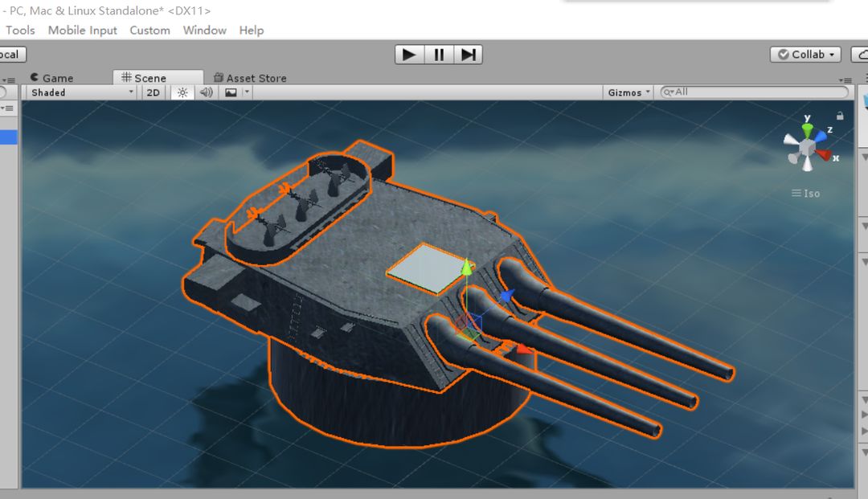Viewport: 868px width, 499px height.
Task: Toggle 2D view mode button
Action: 153,92
